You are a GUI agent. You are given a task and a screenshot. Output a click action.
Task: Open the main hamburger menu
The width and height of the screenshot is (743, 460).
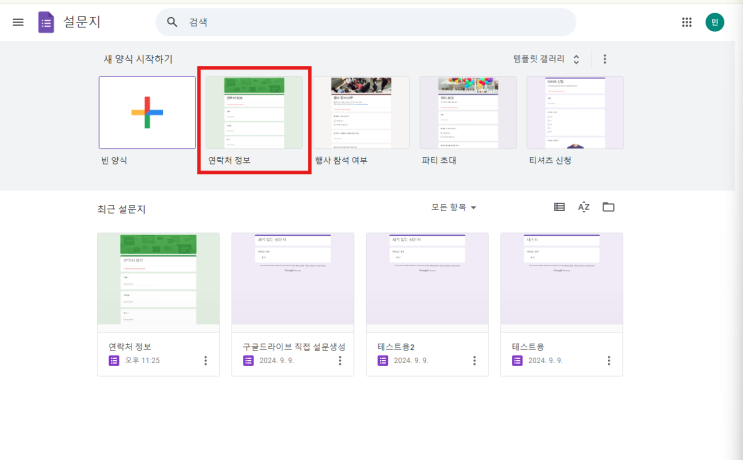click(x=18, y=22)
